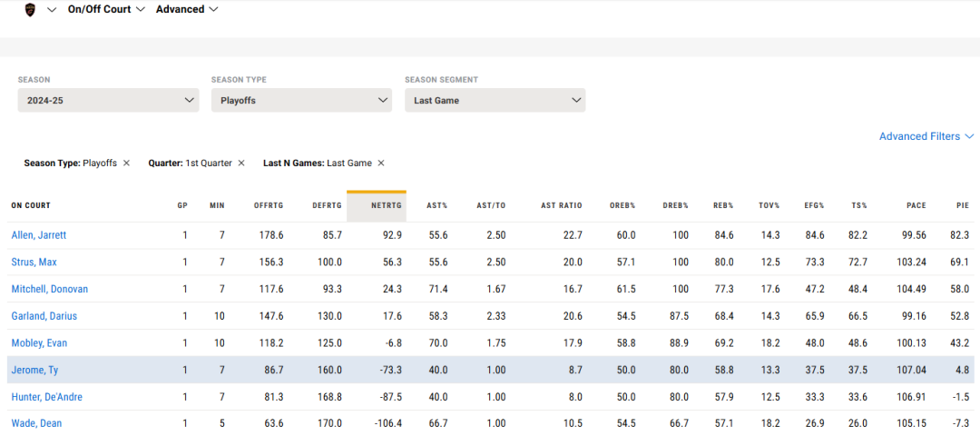Open the Advanced stats menu
Screen dimensions: 980x436
[187, 9]
